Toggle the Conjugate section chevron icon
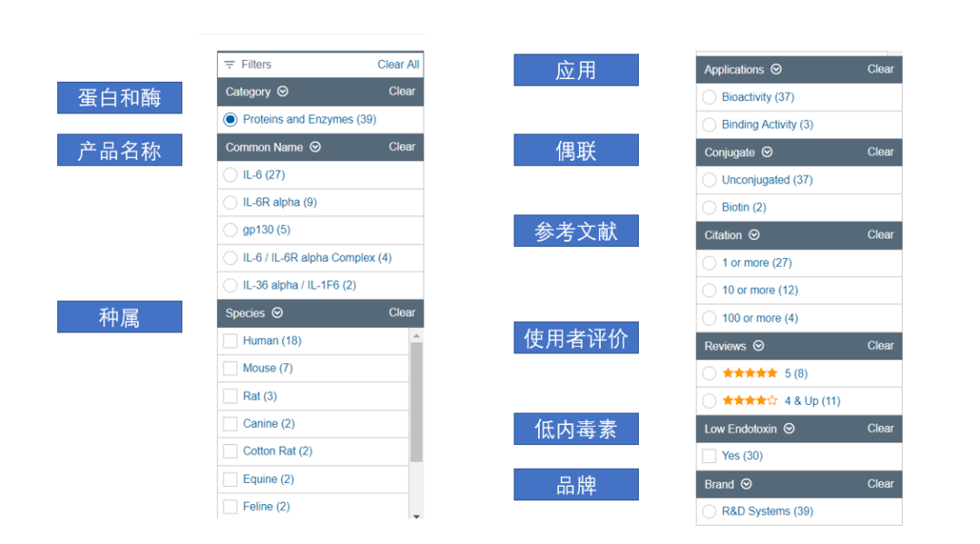Image resolution: width=980 pixels, height=544 pixels. (x=767, y=153)
